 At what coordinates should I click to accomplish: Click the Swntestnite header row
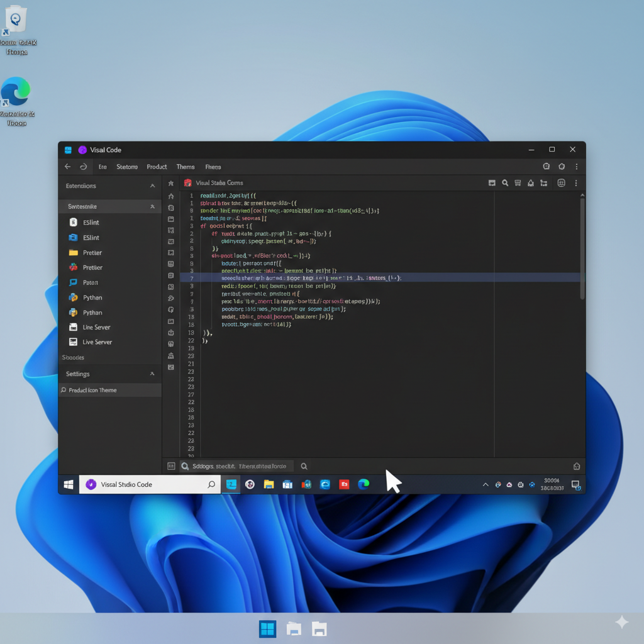(x=110, y=206)
